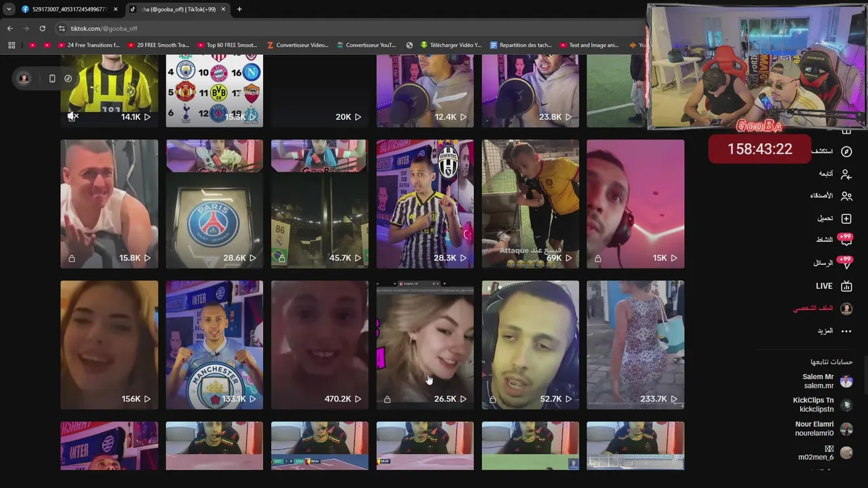868x488 pixels.
Task: Open the Friends icon in TikTok sidebar
Action: click(x=846, y=196)
